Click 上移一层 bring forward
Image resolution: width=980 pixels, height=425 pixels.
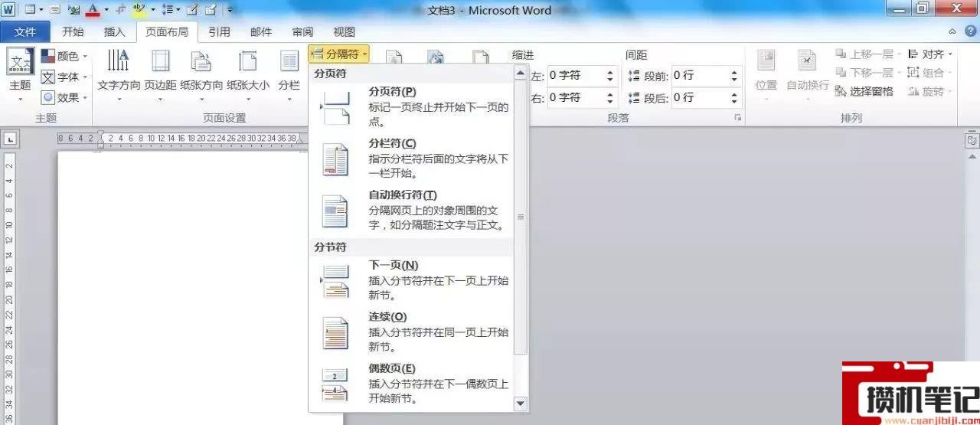point(868,54)
